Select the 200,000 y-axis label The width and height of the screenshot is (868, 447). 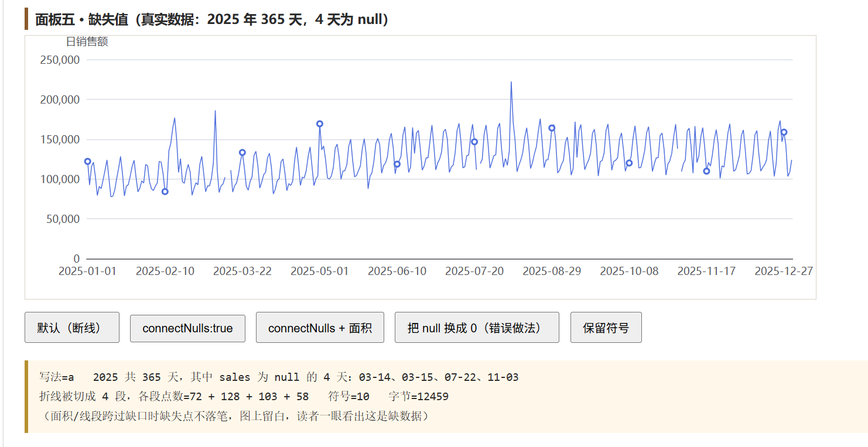tap(60, 99)
